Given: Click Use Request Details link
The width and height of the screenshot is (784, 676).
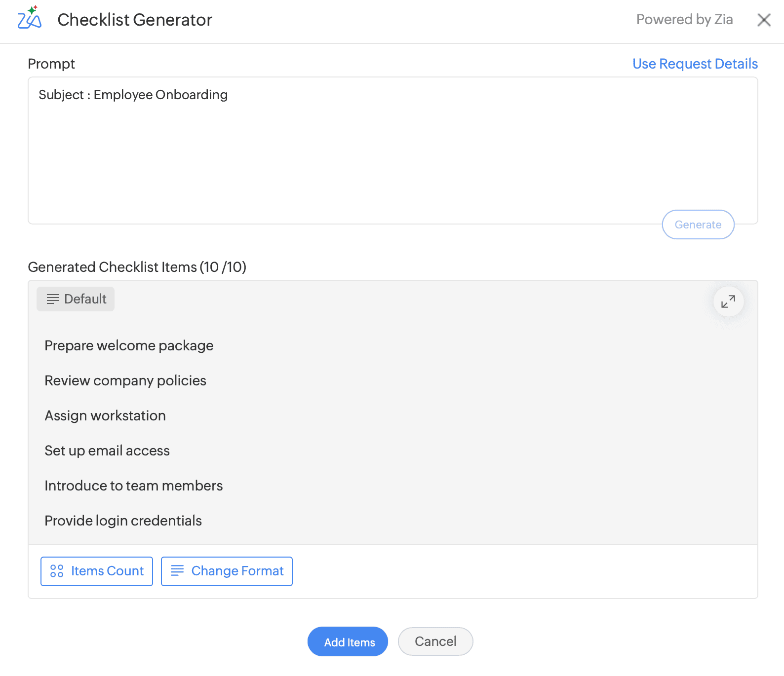Looking at the screenshot, I should point(695,64).
